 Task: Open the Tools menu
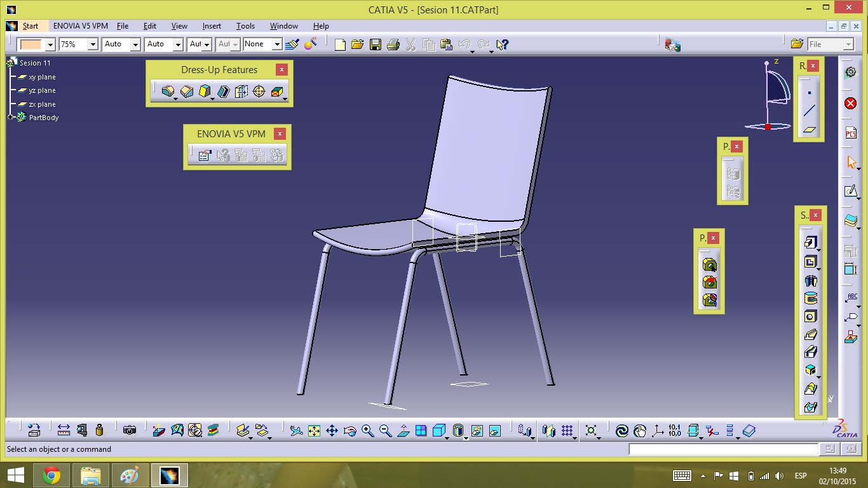coord(245,26)
